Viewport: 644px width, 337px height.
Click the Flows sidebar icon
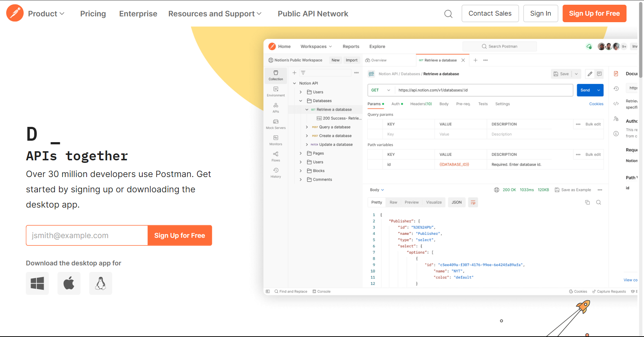pos(276,156)
